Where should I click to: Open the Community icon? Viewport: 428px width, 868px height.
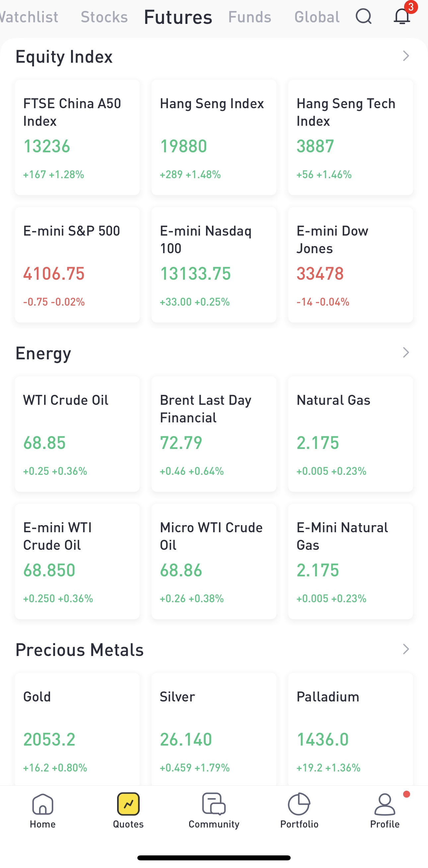click(214, 804)
